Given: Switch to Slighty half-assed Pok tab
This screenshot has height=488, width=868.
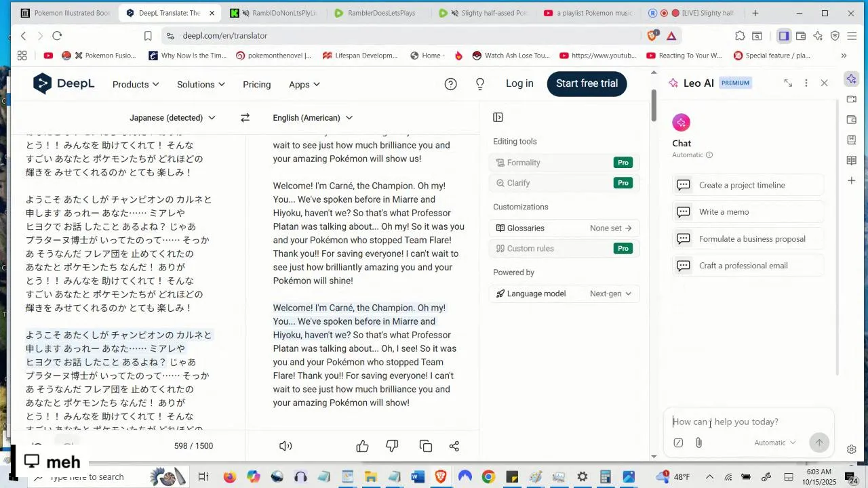Looking at the screenshot, I should [x=484, y=13].
